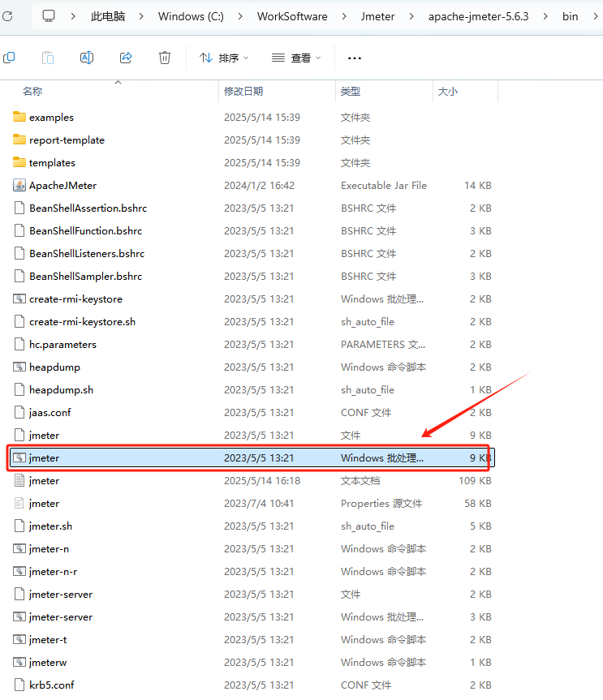Screen dimensions: 603x700
Task: Click the jmeter-server batch file icon (3 KB)
Action: pos(19,617)
